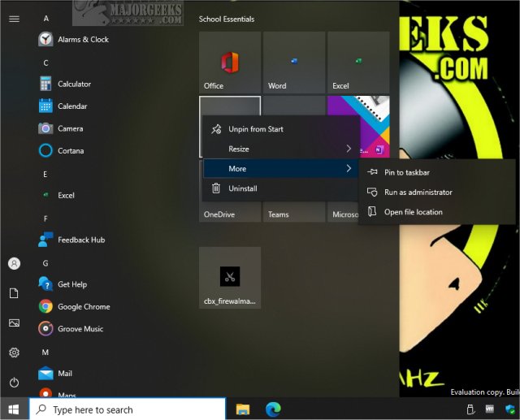This screenshot has height=420, width=520.
Task: Click the Windows Security tray icon
Action: 510,409
